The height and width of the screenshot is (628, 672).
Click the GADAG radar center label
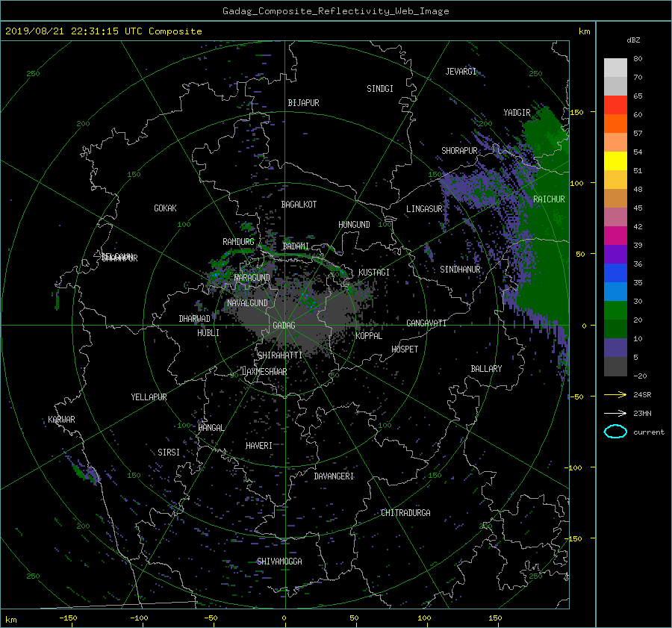284,326
